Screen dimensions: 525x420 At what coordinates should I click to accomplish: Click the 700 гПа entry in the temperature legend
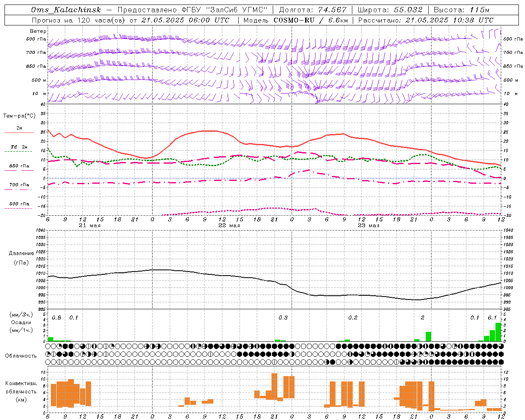(x=19, y=185)
